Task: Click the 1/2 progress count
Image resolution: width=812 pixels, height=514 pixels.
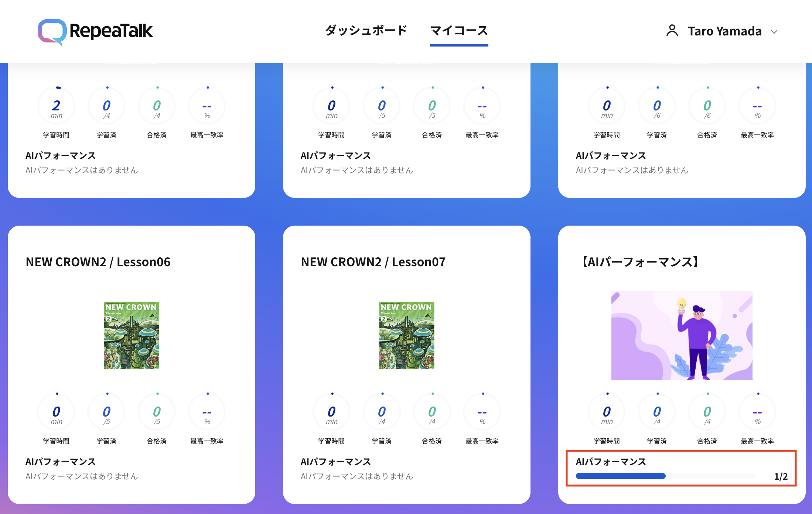Action: 781,476
